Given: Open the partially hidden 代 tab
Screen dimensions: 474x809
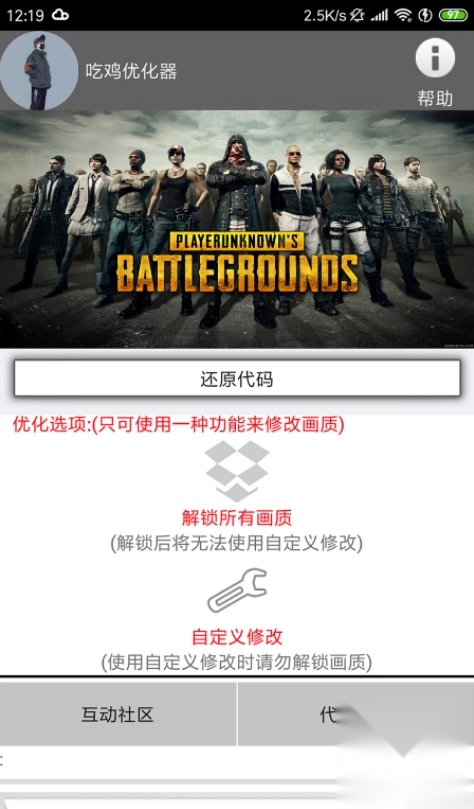Looking at the screenshot, I should click(356, 714).
